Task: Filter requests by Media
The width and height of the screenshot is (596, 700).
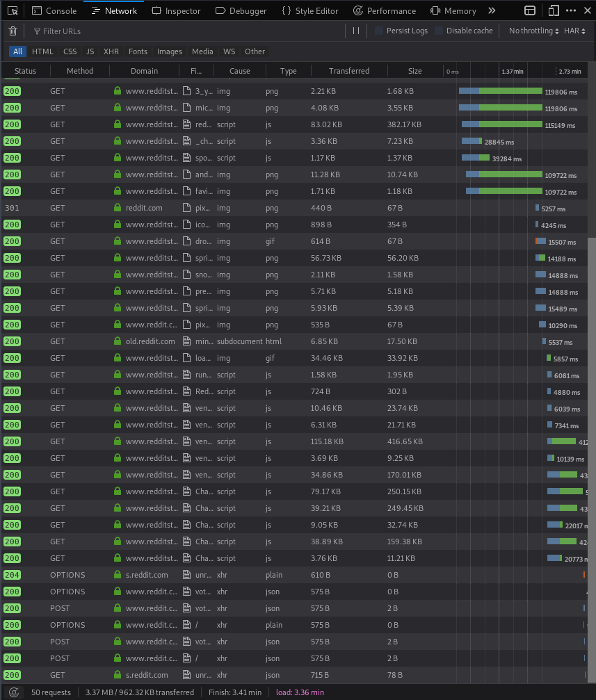Action: click(202, 51)
